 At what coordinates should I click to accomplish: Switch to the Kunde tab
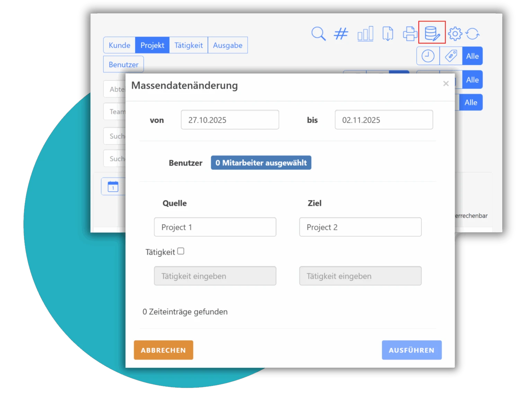[119, 45]
